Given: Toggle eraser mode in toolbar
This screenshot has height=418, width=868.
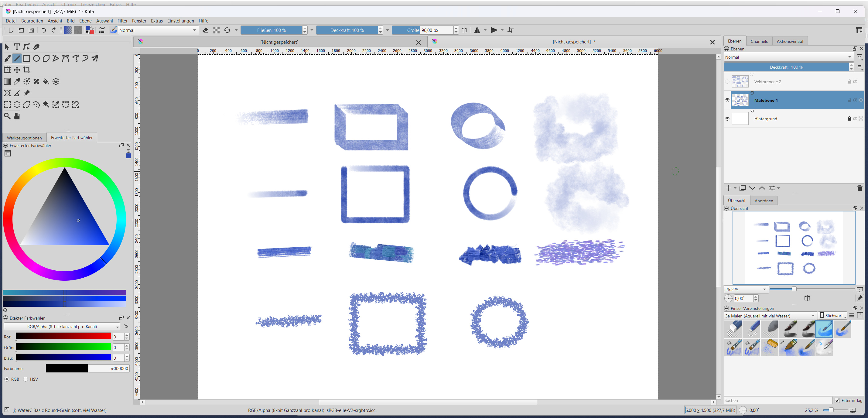Looking at the screenshot, I should click(x=205, y=30).
